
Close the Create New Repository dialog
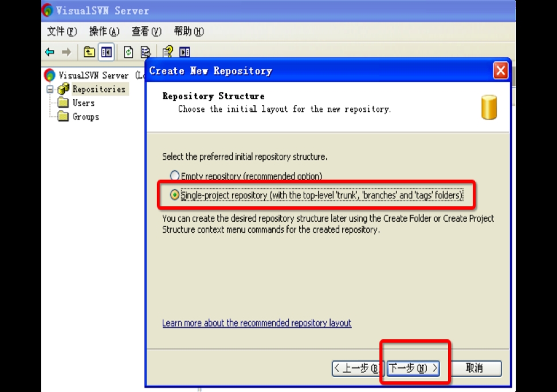point(500,70)
